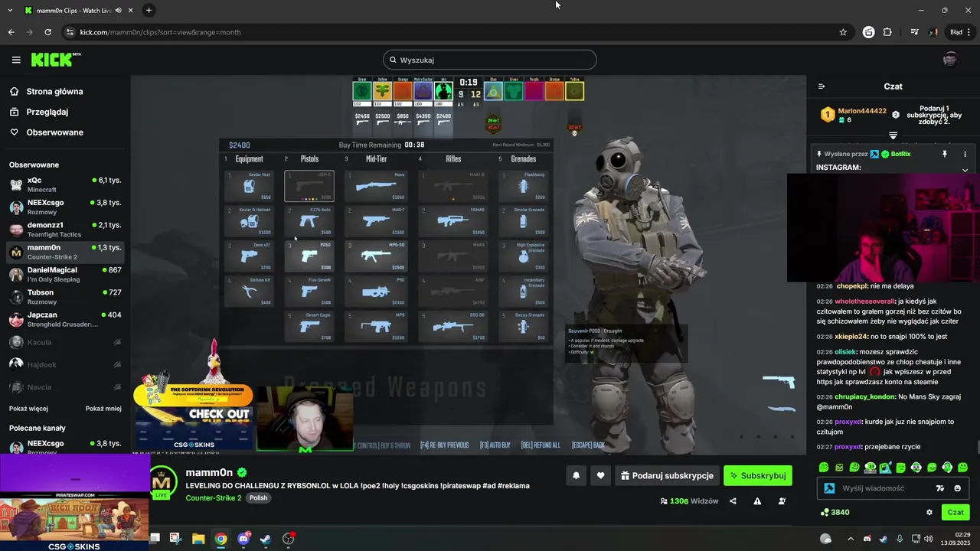Open Steam from the taskbar
The width and height of the screenshot is (980, 551).
tap(266, 539)
